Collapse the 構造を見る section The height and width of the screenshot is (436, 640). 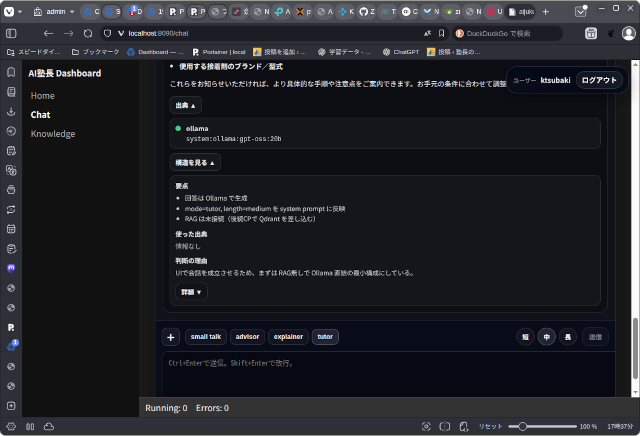(x=196, y=162)
